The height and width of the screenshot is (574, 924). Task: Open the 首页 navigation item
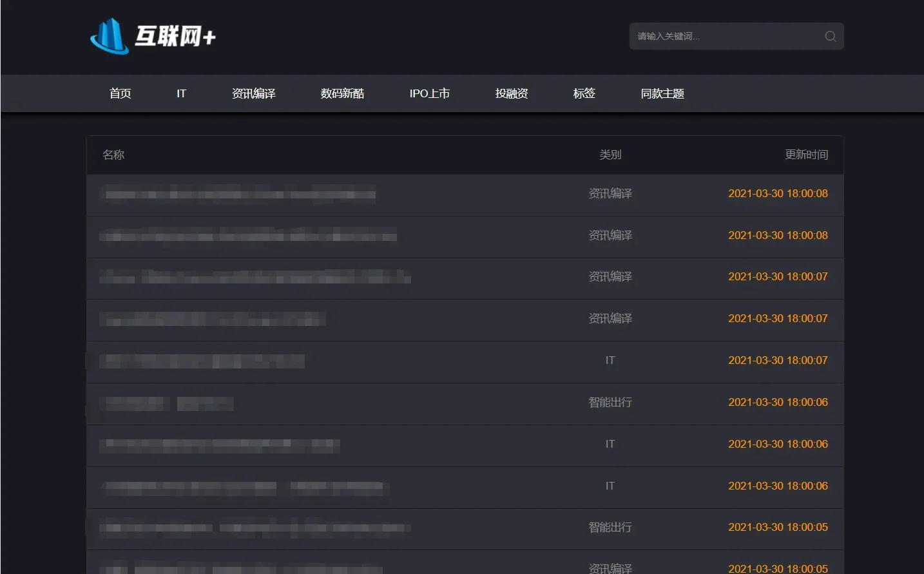point(120,93)
